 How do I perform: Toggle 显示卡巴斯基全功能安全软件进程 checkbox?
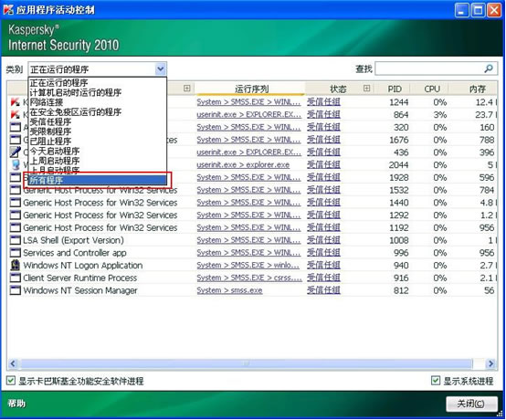point(11,381)
